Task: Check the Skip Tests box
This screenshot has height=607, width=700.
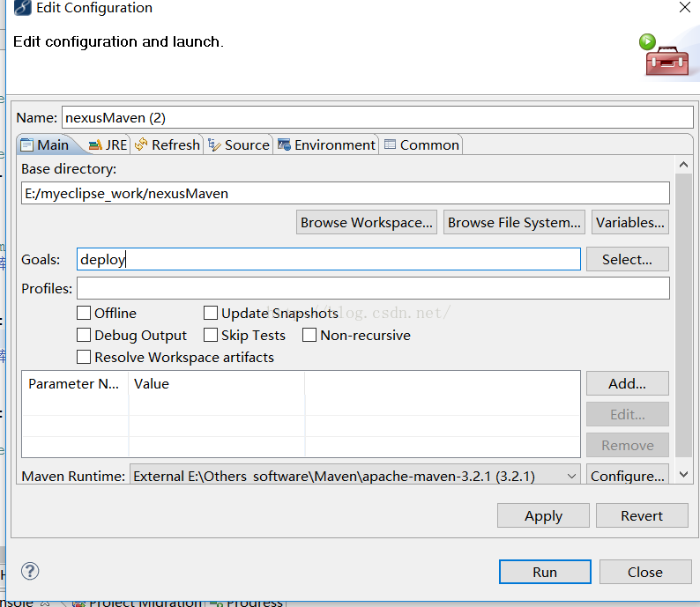Action: 211,335
